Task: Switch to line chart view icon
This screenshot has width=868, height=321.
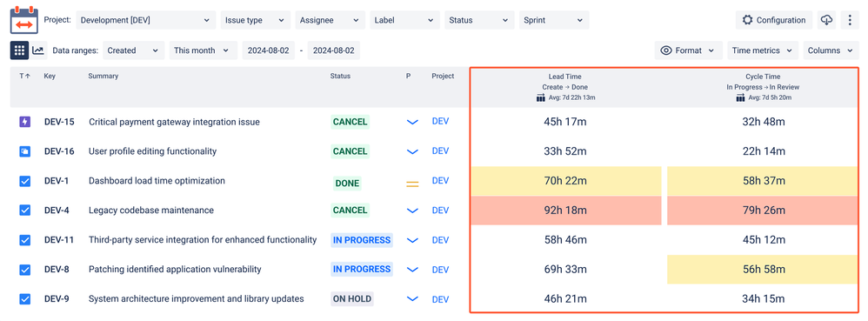Action: pos(38,50)
